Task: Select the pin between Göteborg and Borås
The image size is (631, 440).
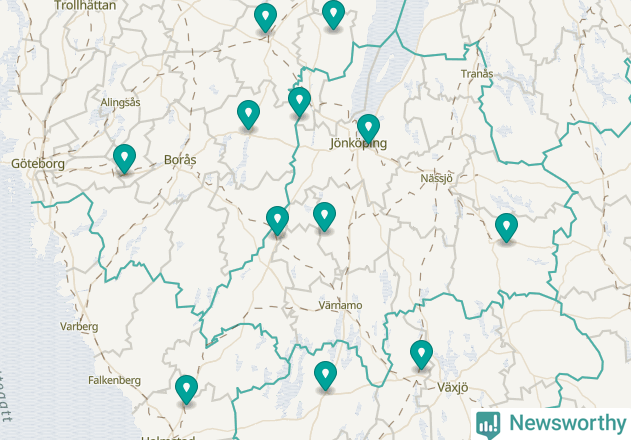Action: click(x=124, y=159)
